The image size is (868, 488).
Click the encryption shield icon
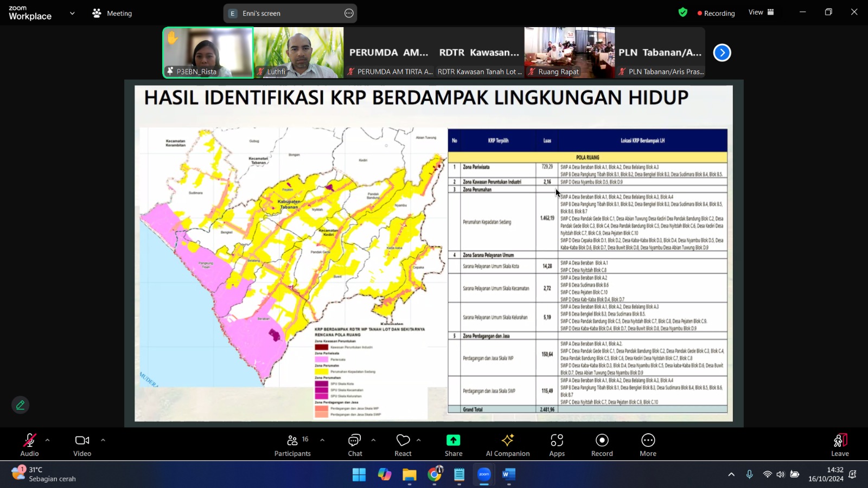pyautogui.click(x=682, y=12)
